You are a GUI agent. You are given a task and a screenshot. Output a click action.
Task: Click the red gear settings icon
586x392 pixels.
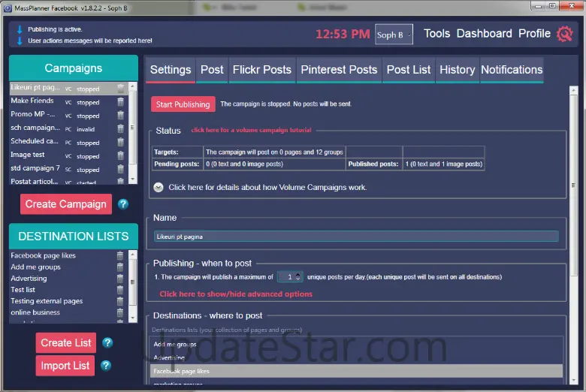tap(564, 34)
